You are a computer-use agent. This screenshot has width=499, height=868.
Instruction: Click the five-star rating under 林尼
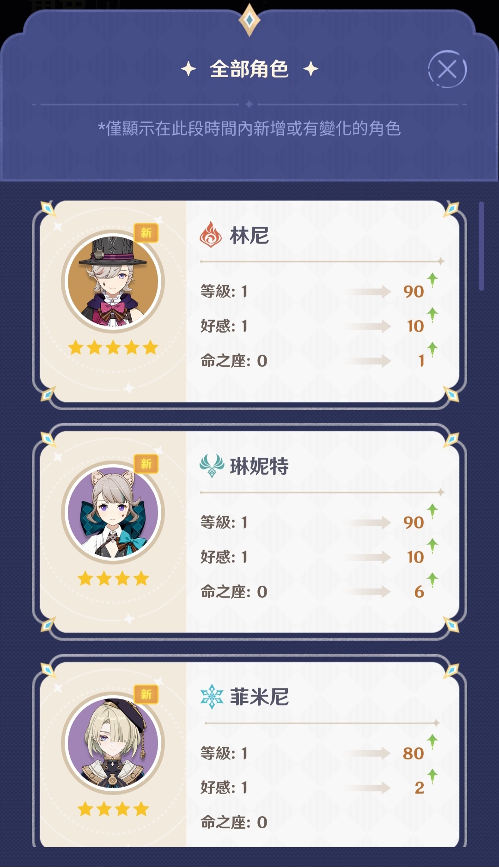(113, 347)
